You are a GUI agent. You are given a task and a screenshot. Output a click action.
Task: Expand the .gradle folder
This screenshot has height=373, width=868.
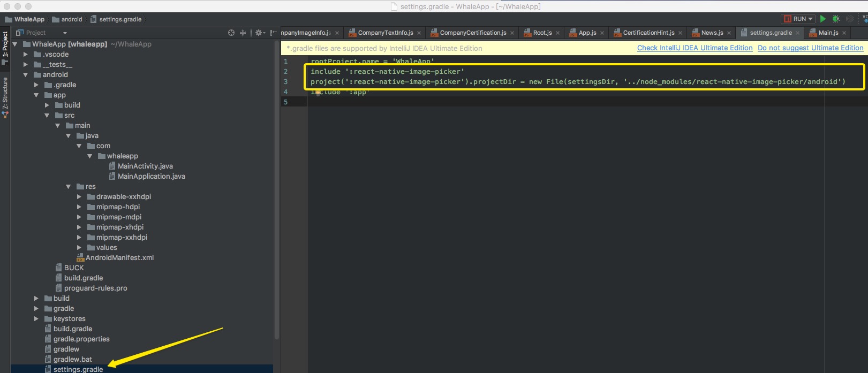click(x=36, y=85)
